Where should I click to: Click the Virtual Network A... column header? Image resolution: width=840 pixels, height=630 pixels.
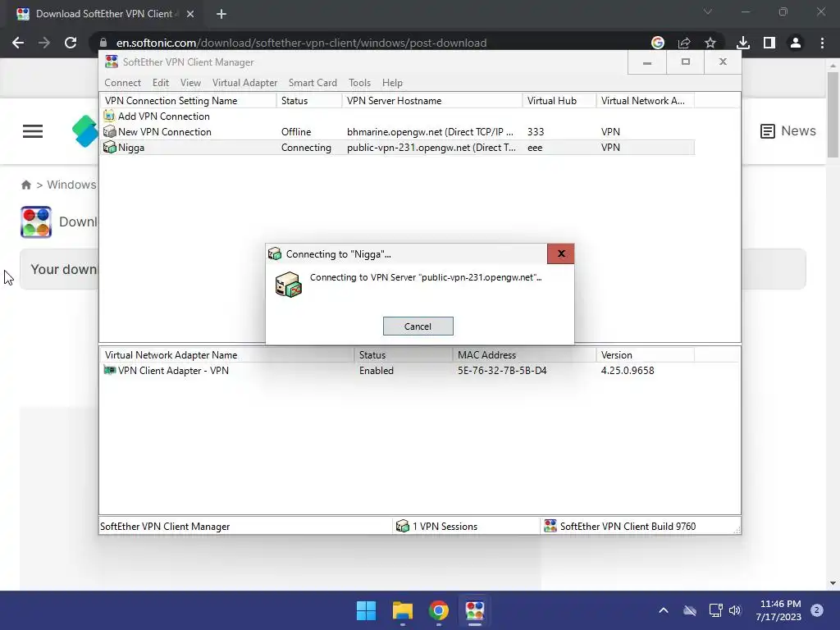645,101
